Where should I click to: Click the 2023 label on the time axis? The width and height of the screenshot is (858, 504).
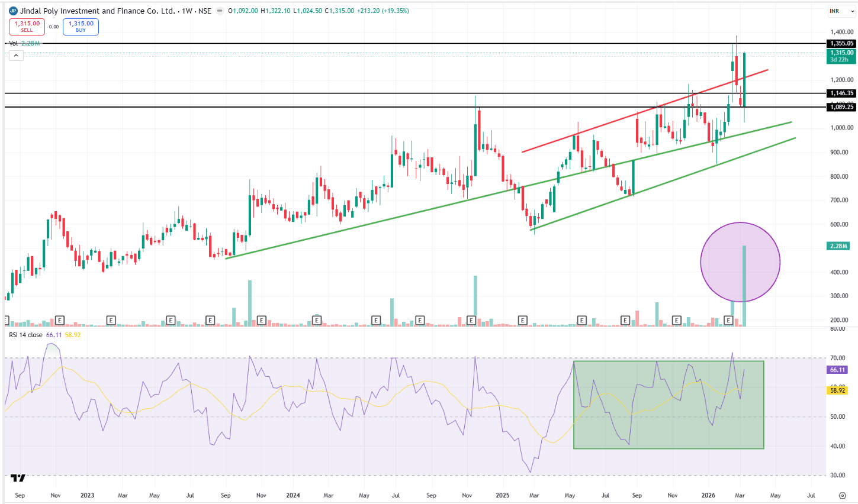tap(87, 495)
